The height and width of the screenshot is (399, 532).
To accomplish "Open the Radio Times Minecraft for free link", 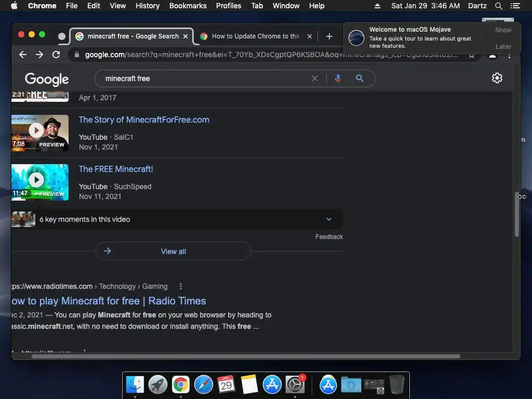I will click(x=109, y=301).
